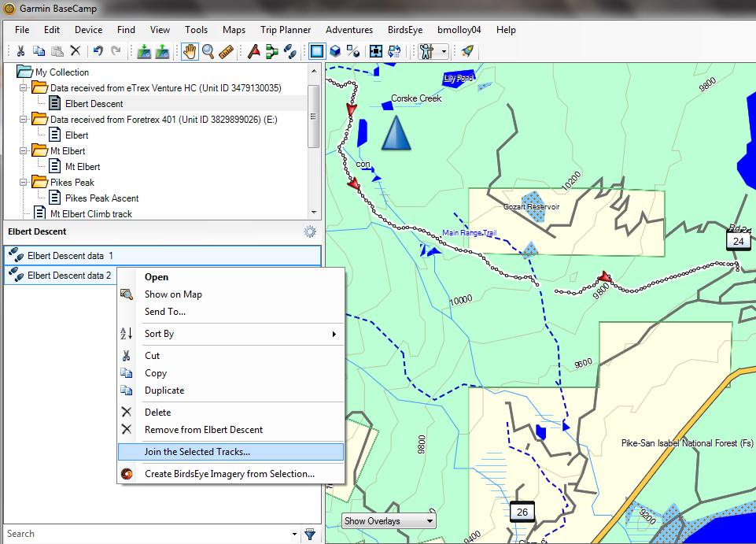Image resolution: width=756 pixels, height=544 pixels.
Task: Select Mt Elbert Climb track list
Action: (x=90, y=214)
